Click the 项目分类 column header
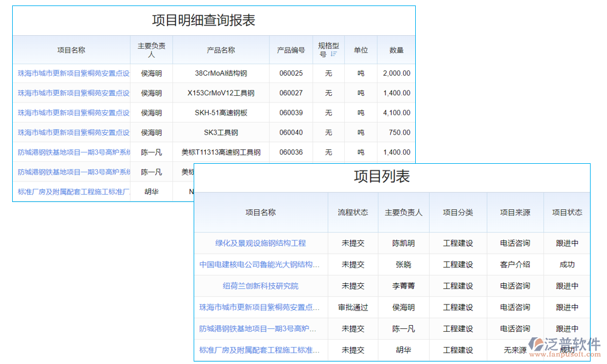This screenshot has width=607, height=364. click(458, 213)
